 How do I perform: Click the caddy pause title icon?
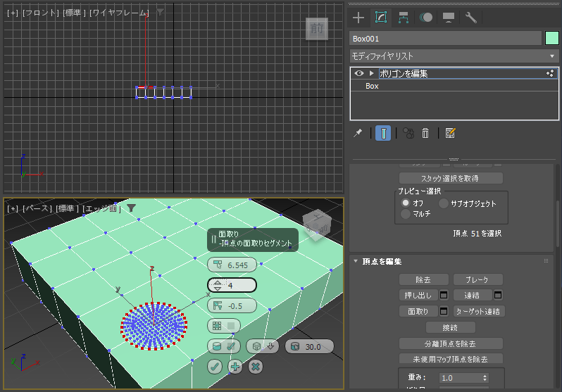click(x=213, y=239)
